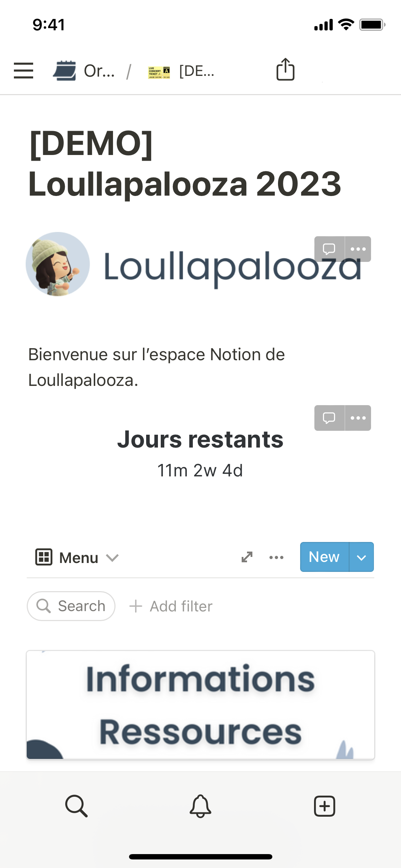This screenshot has width=401, height=868.
Task: Focus the Search field in Menu database
Action: [71, 606]
